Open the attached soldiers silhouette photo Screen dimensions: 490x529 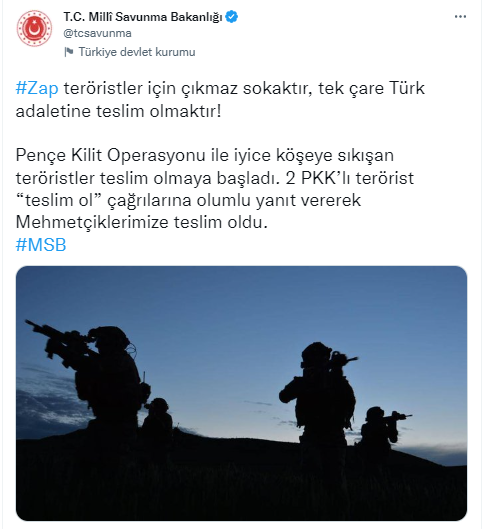pyautogui.click(x=241, y=393)
